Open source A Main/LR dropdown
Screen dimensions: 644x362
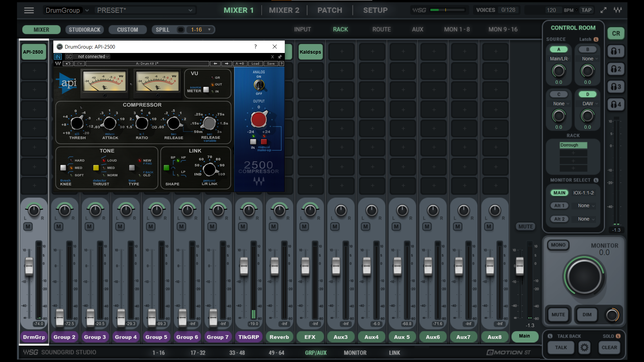(559, 59)
